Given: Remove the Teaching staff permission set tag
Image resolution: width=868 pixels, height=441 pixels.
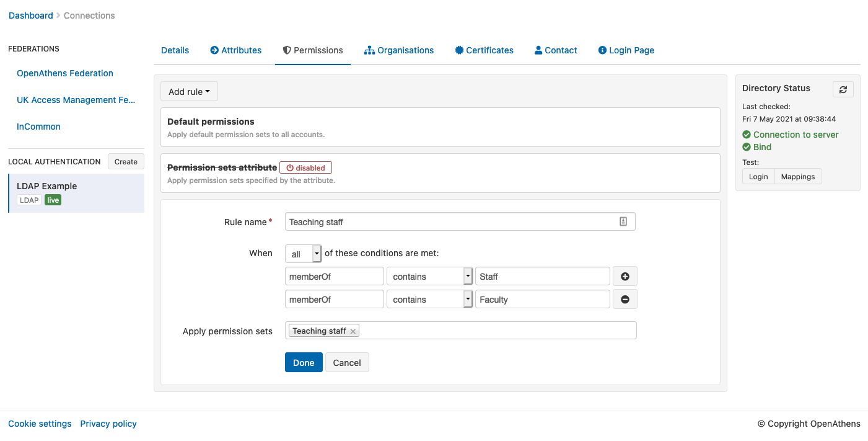Looking at the screenshot, I should click(353, 331).
